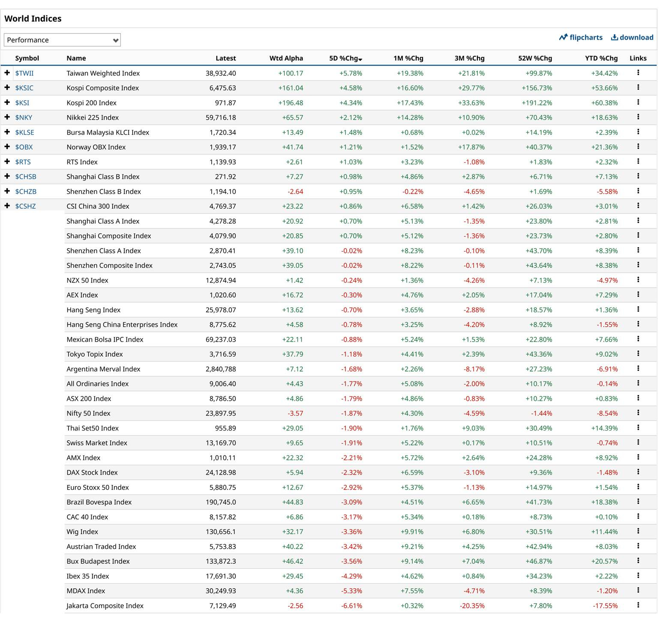Screen dimensions: 672x617
Task: Open links menu for Kospi 200 Index
Action: pos(638,102)
